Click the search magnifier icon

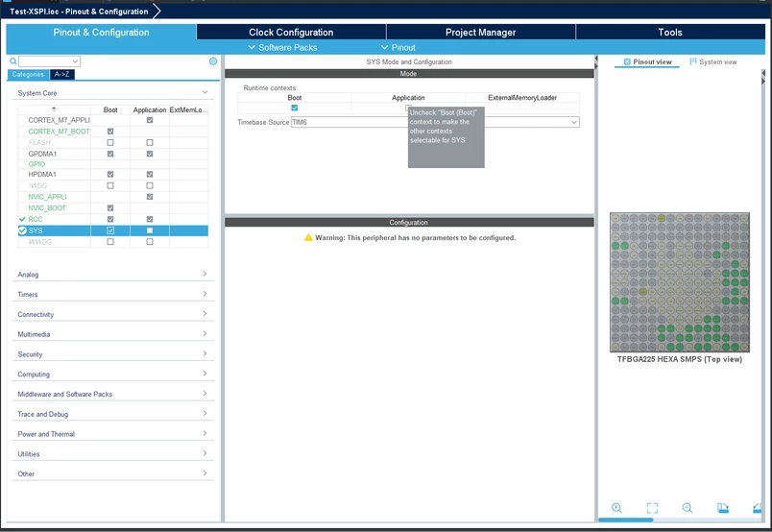tap(13, 61)
